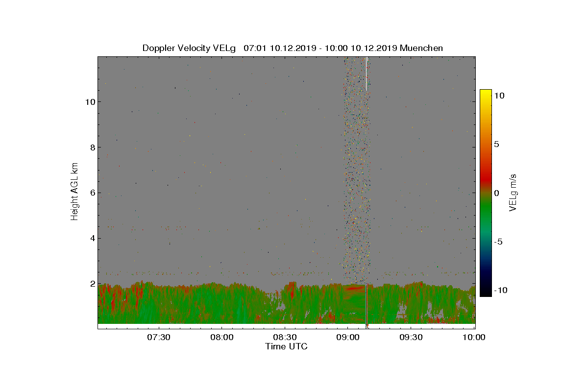Click the VELg m/s colorbar title
588x392 pixels.
tap(513, 192)
